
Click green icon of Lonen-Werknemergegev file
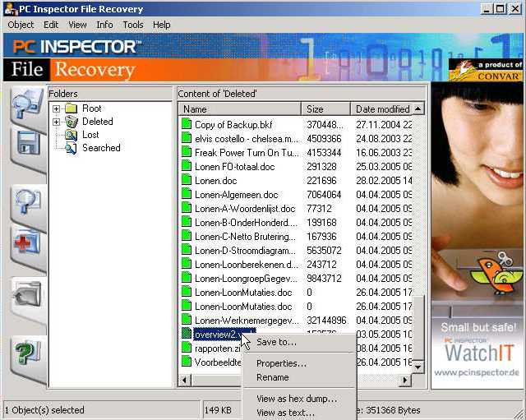(187, 320)
